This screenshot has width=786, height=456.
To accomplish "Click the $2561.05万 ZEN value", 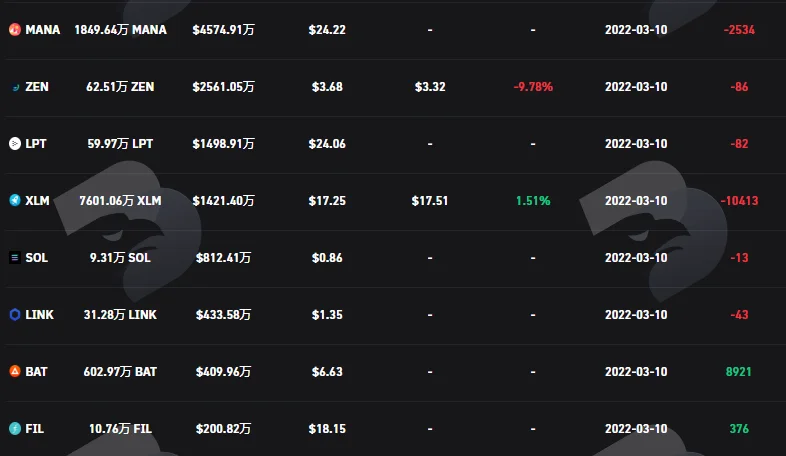I will point(224,87).
